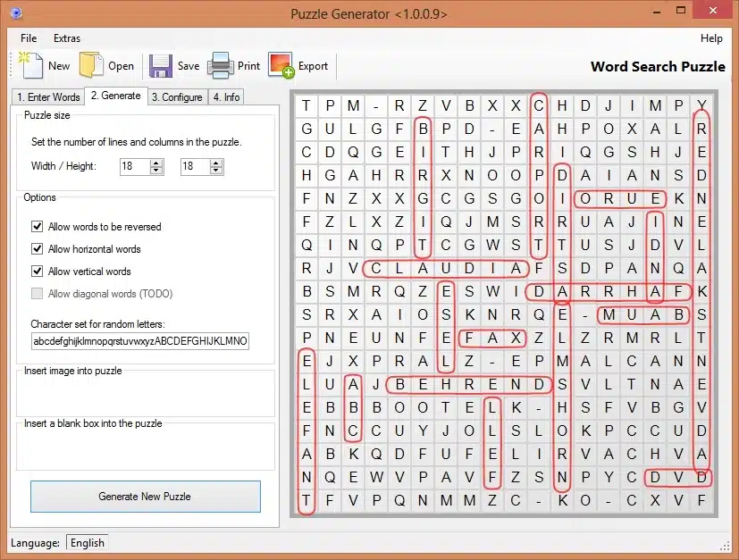Select the circled word CLAUDIA in grid
739x560 pixels.
(x=445, y=268)
